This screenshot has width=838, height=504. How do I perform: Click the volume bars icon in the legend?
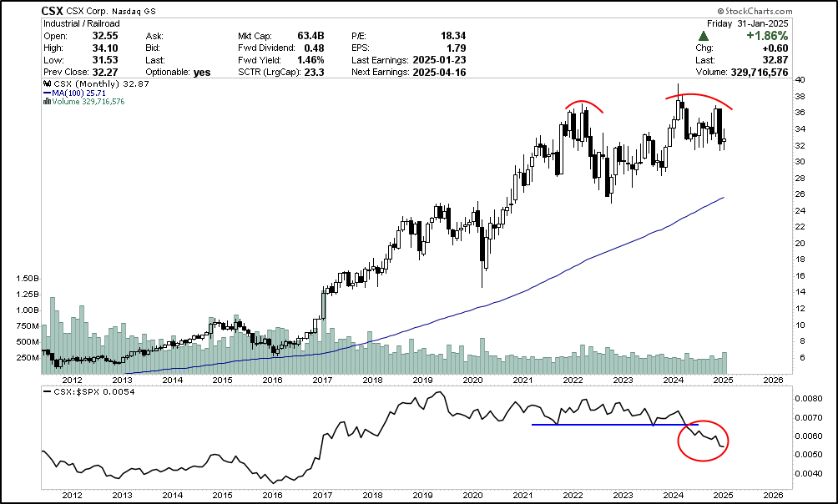tap(47, 102)
